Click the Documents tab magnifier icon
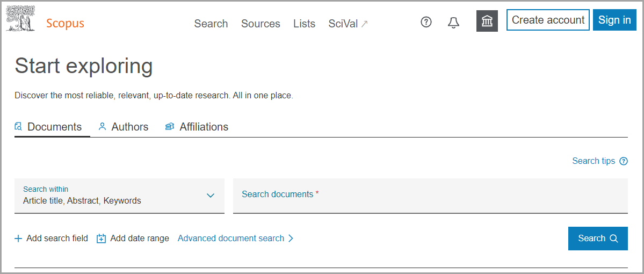Image resolution: width=644 pixels, height=274 pixels. coord(18,127)
